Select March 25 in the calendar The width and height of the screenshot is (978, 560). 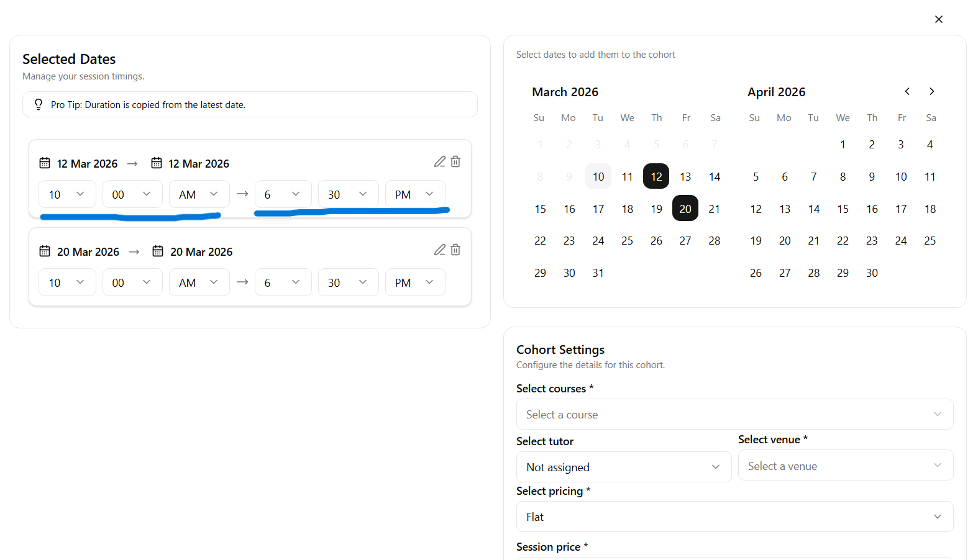(x=627, y=241)
